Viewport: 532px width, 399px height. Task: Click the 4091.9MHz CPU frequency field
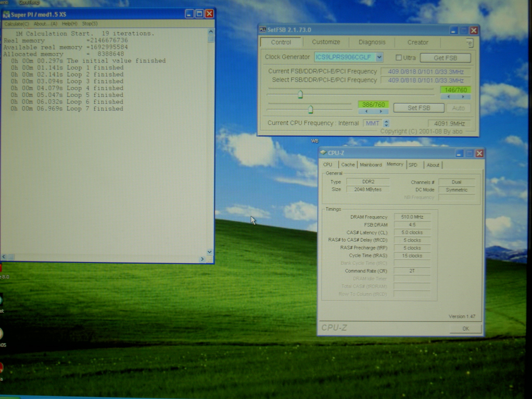[x=449, y=123]
